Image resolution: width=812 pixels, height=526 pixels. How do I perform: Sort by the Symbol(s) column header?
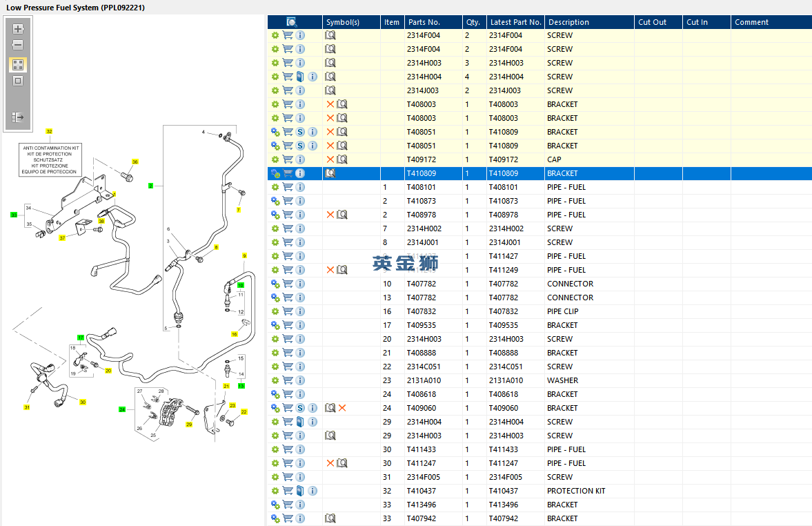351,22
